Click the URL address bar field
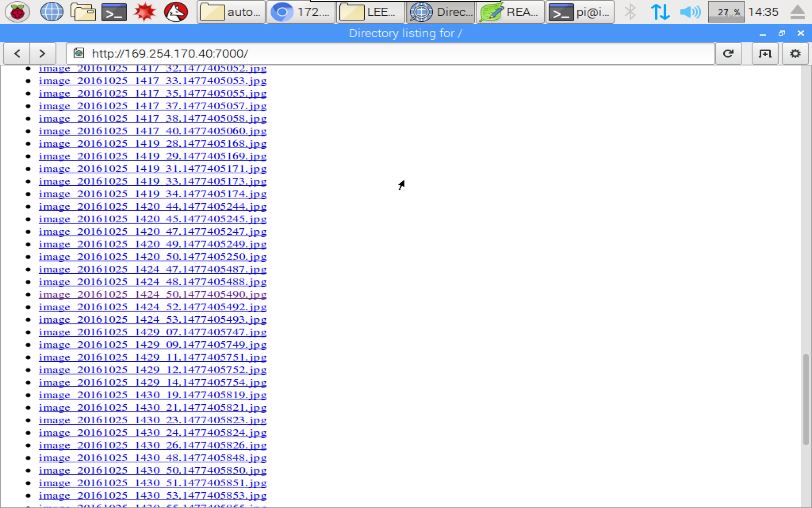 pyautogui.click(x=389, y=54)
